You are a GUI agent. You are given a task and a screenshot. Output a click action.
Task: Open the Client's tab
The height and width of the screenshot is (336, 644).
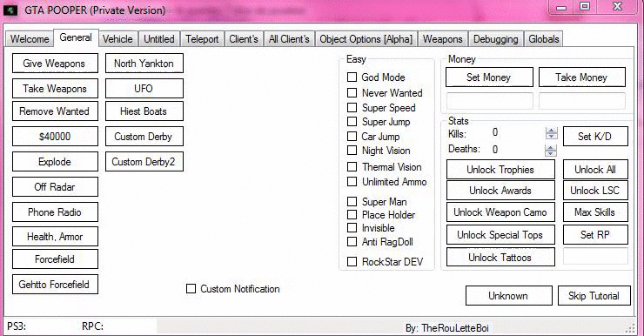244,39
